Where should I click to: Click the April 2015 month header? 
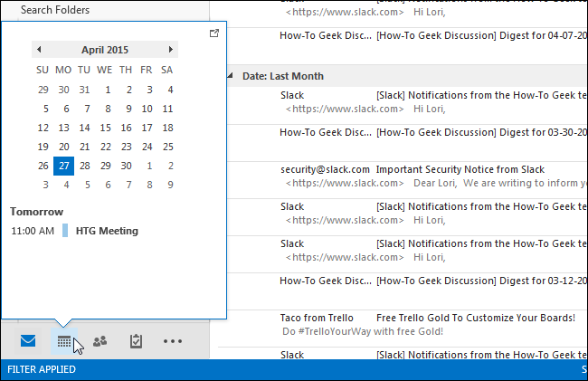coord(105,50)
